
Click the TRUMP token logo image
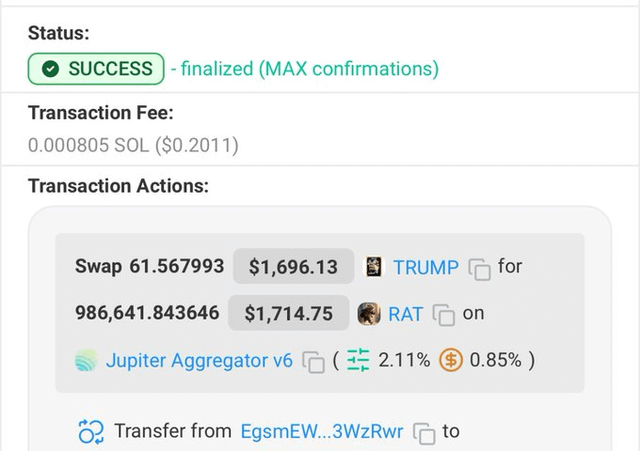[x=374, y=267]
